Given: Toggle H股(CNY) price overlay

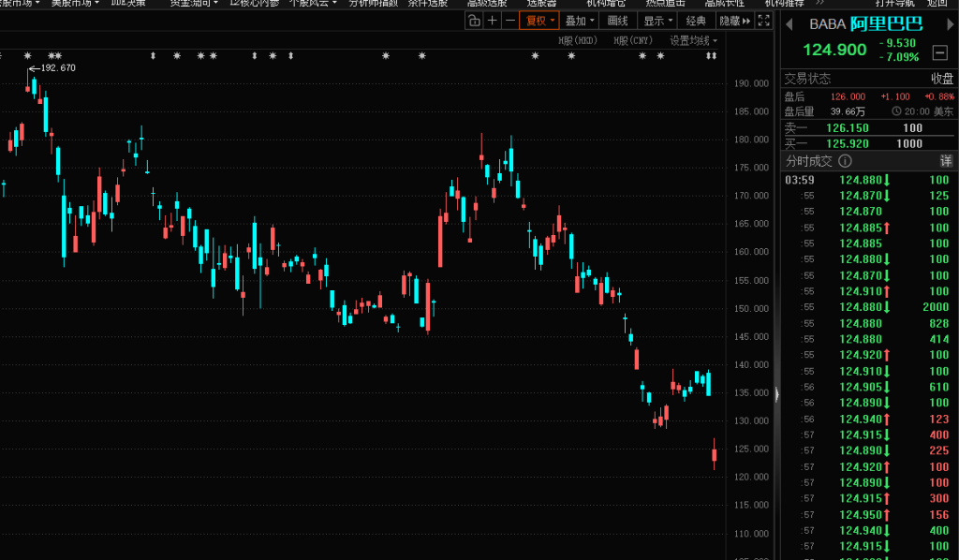Looking at the screenshot, I should [x=633, y=41].
